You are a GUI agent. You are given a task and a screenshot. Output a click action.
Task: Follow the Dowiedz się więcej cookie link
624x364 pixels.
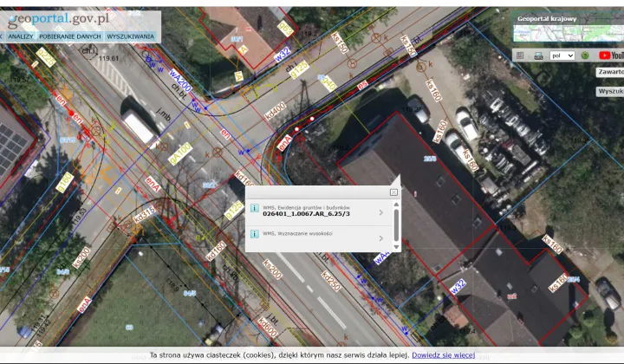click(444, 354)
